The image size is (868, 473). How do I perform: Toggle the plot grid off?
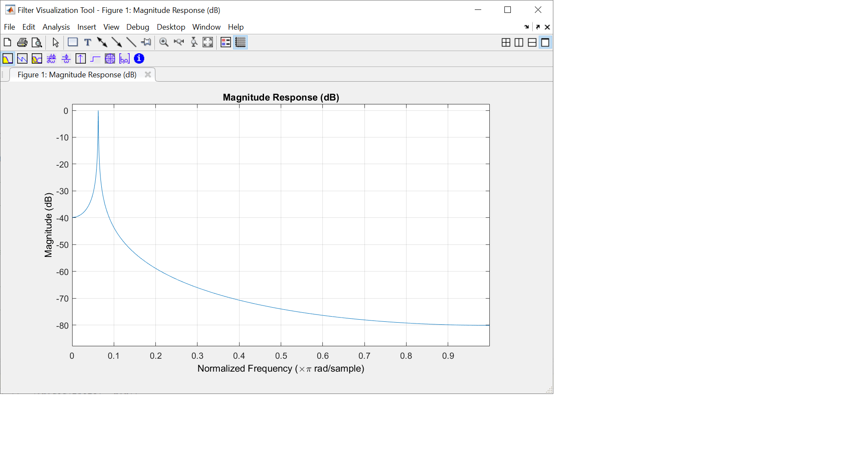pyautogui.click(x=240, y=42)
